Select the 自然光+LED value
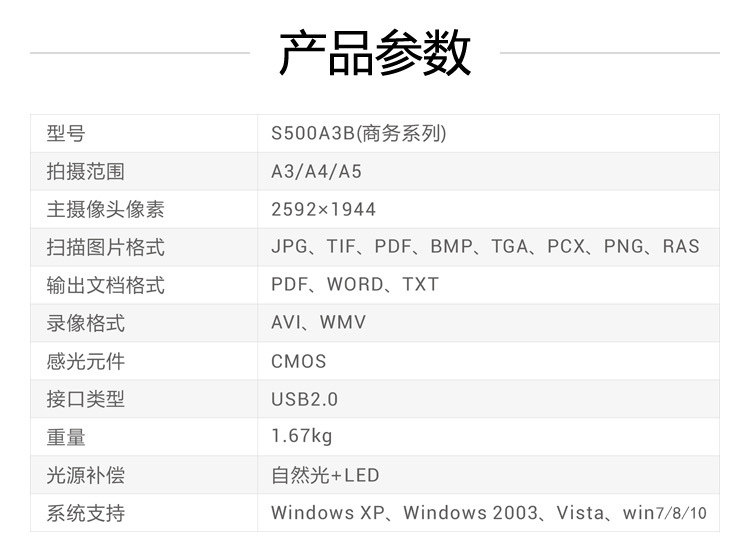 [325, 476]
